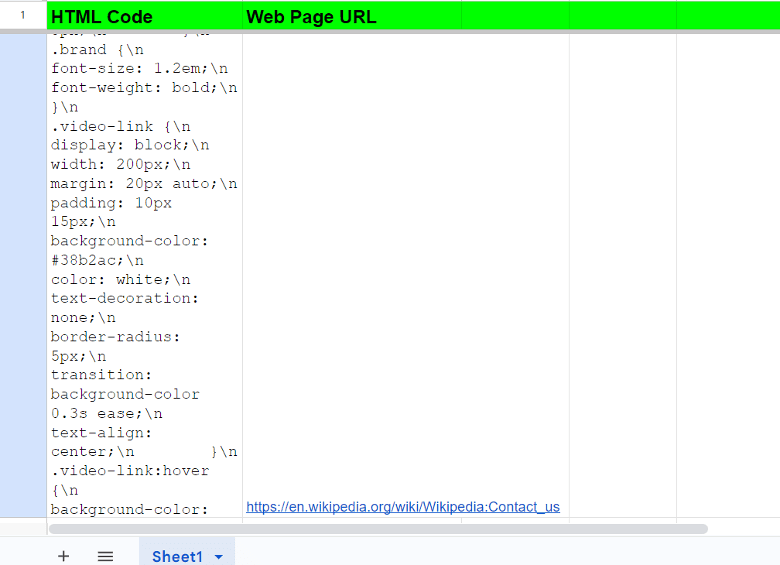
Task: Click the "border-radius:" line in the code cell
Action: pyautogui.click(x=115, y=336)
